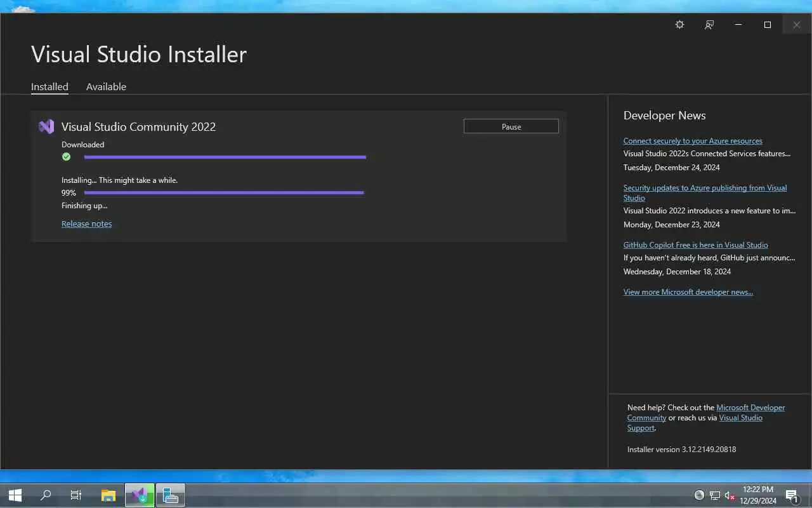Open the Release notes link

click(x=87, y=224)
